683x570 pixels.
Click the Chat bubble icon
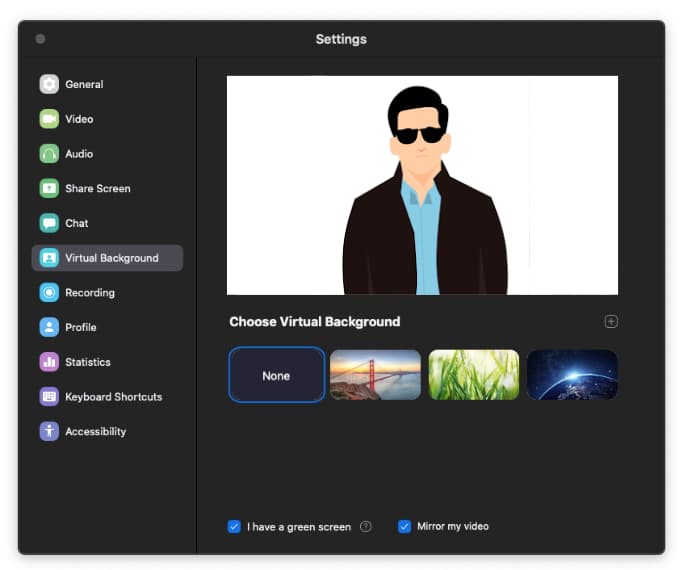coord(49,223)
